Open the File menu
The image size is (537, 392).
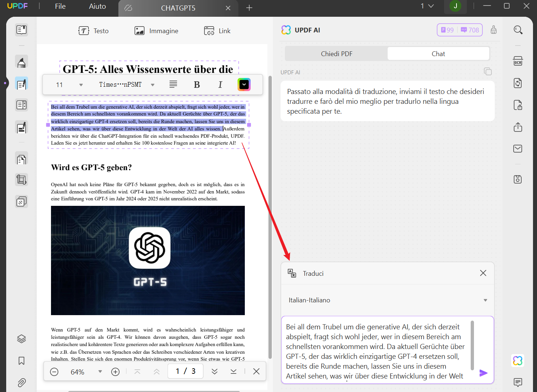[60, 6]
